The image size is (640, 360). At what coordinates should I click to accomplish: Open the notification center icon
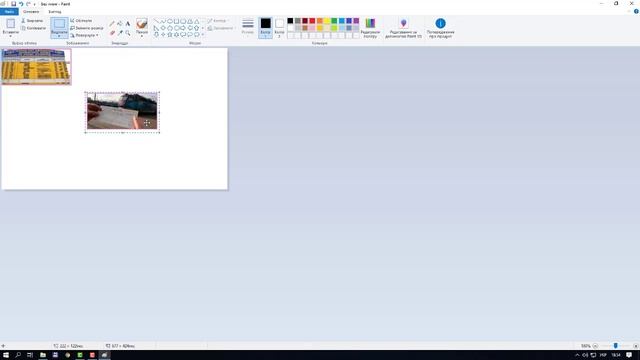[x=629, y=355]
